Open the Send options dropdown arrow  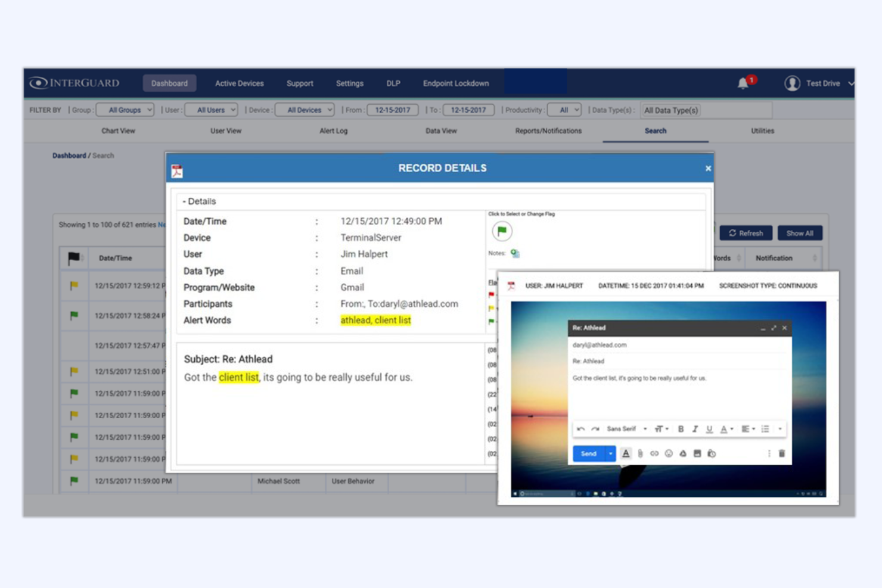click(610, 453)
